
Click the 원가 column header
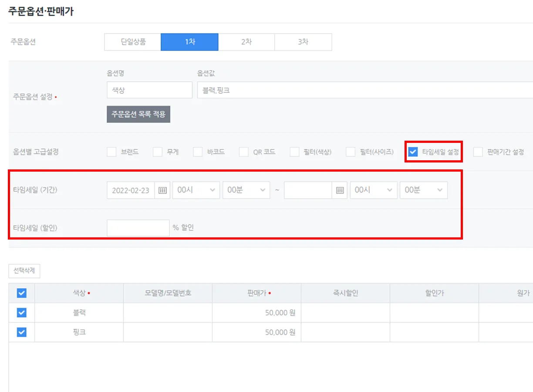pos(506,293)
